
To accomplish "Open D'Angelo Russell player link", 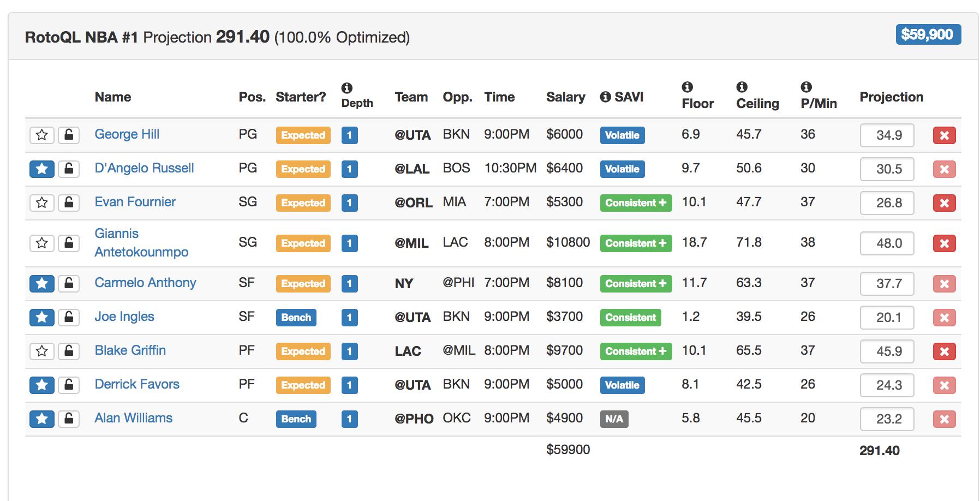I will click(x=144, y=168).
